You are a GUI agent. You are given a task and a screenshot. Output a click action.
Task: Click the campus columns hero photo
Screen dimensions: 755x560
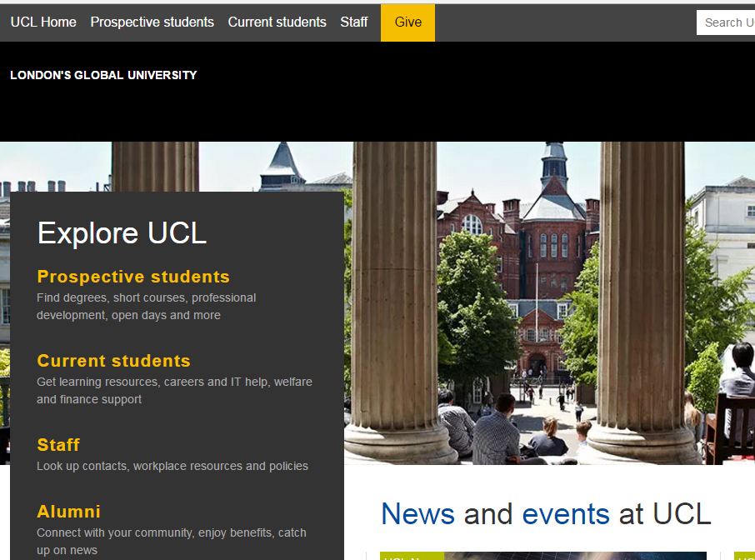tap(549, 303)
